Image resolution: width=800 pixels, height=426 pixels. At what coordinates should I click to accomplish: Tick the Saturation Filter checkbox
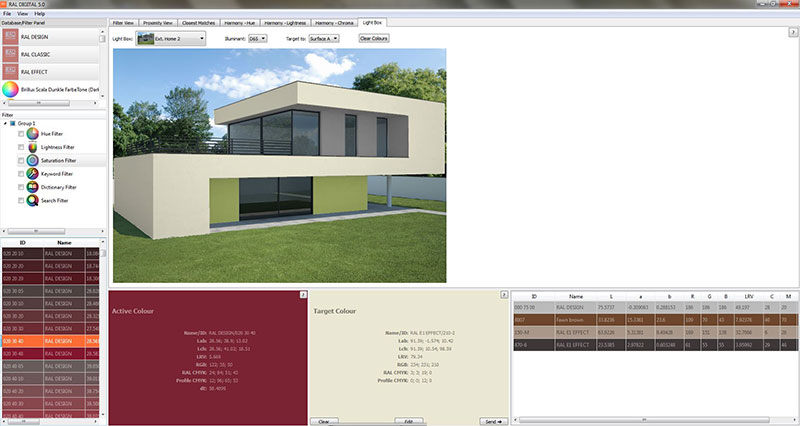(21, 161)
